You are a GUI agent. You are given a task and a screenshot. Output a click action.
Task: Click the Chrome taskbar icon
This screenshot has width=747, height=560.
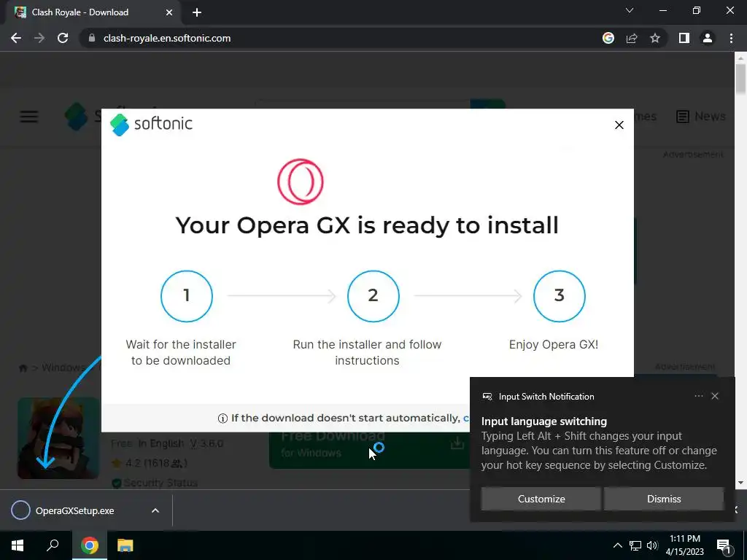(89, 545)
